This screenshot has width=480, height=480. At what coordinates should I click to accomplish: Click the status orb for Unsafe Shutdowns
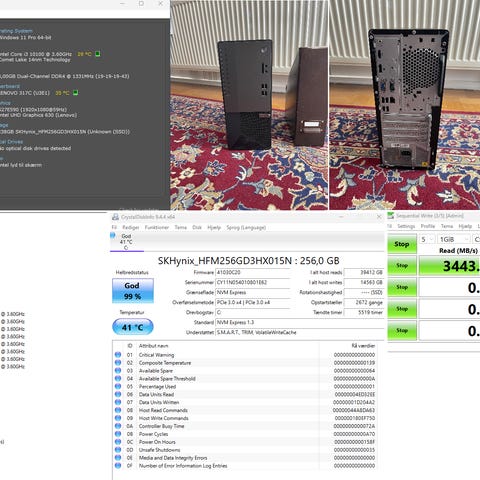pos(118,450)
